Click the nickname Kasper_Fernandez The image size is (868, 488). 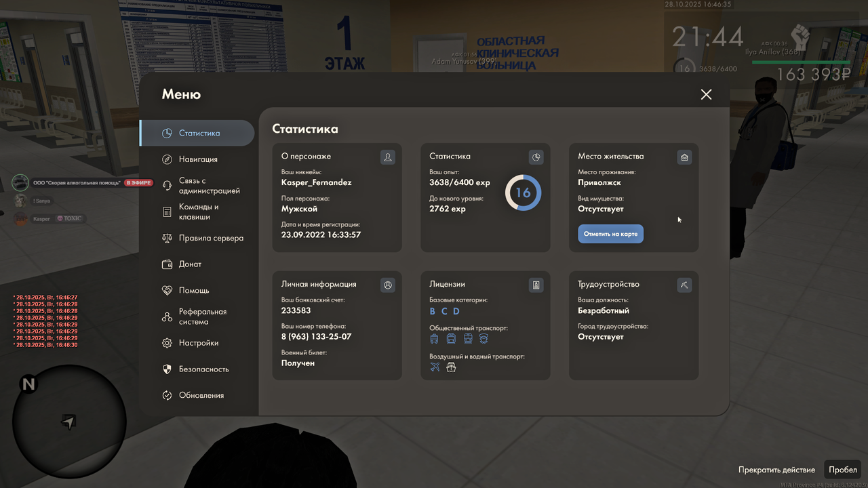coord(317,182)
